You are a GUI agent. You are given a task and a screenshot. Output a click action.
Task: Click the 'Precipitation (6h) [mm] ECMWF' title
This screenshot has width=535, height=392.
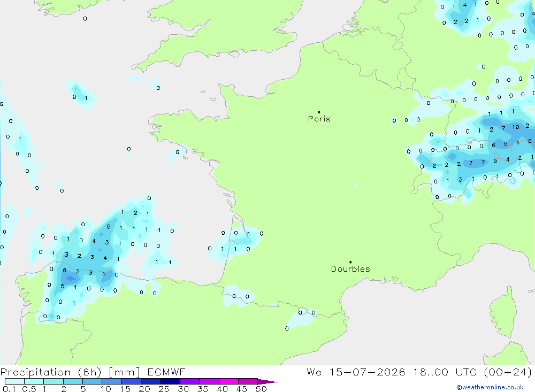coord(93,372)
